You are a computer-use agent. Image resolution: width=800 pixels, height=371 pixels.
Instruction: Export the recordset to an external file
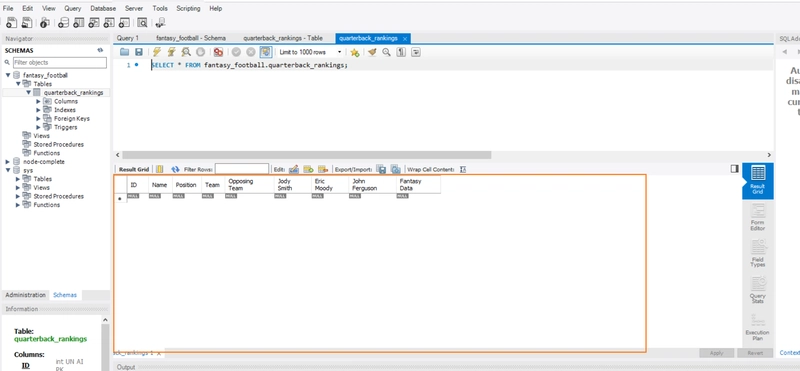pos(381,169)
